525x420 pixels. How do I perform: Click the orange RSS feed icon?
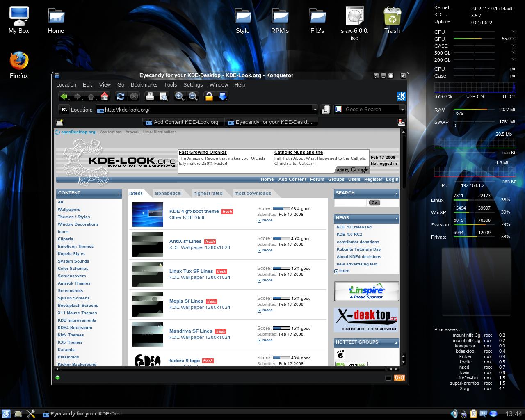point(399,378)
